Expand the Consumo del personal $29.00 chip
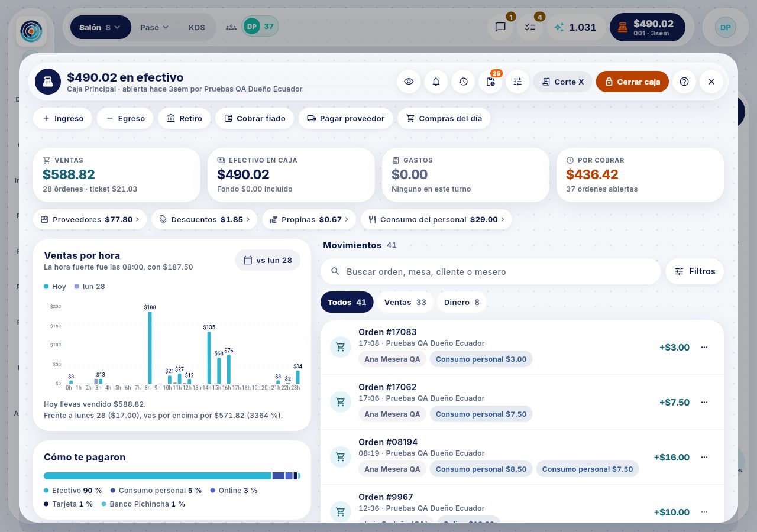 pyautogui.click(x=436, y=219)
